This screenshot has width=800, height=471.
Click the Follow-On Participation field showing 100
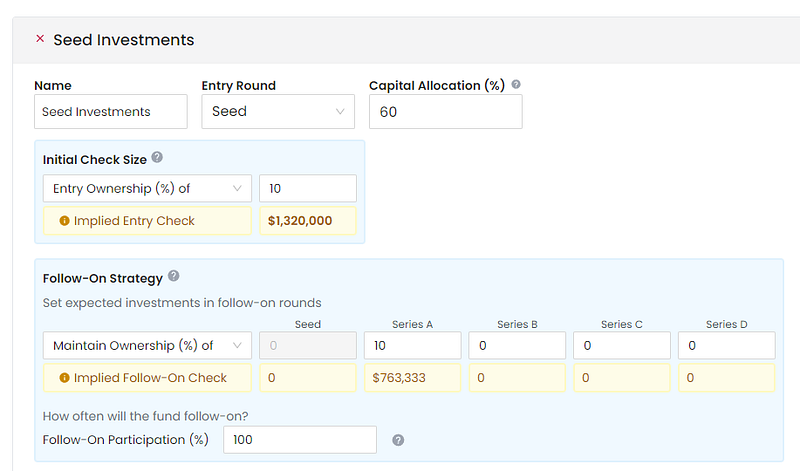300,440
